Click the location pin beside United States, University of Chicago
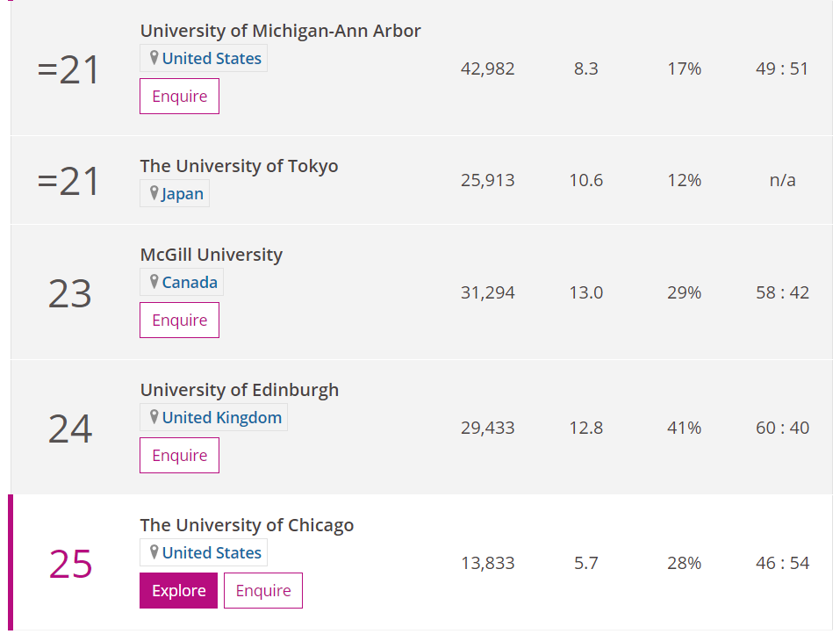840x634 pixels. tap(154, 552)
